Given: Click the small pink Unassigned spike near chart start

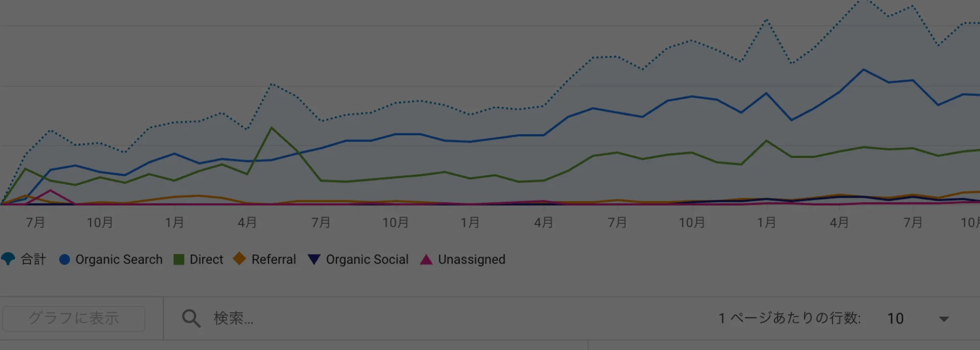Looking at the screenshot, I should pos(50,191).
